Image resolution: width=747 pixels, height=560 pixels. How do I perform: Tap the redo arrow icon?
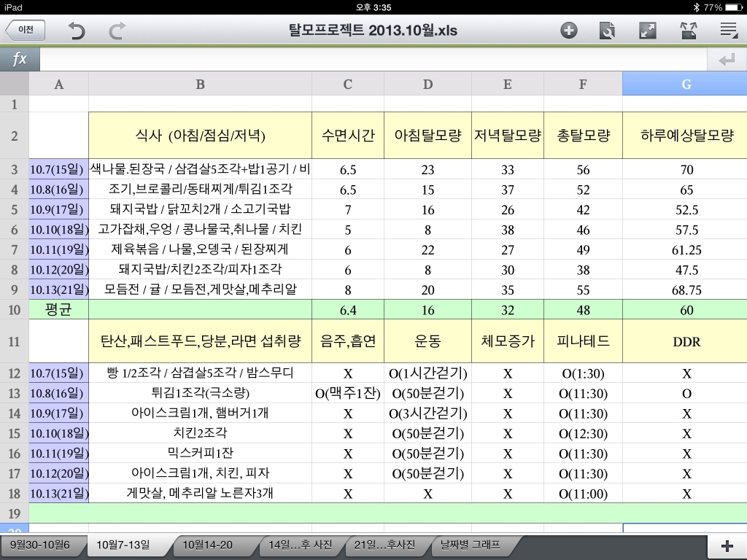pyautogui.click(x=117, y=31)
